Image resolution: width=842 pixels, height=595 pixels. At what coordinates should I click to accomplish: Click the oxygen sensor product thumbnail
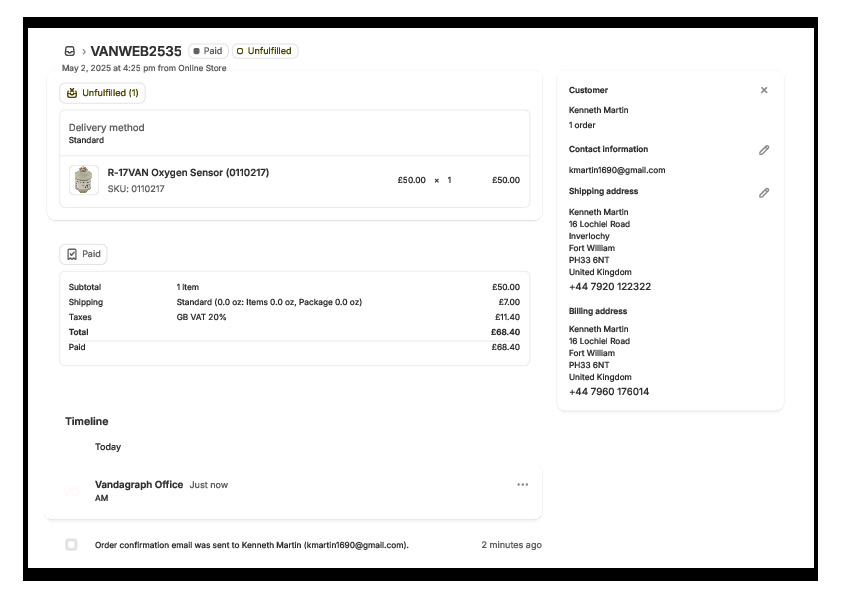pos(84,180)
